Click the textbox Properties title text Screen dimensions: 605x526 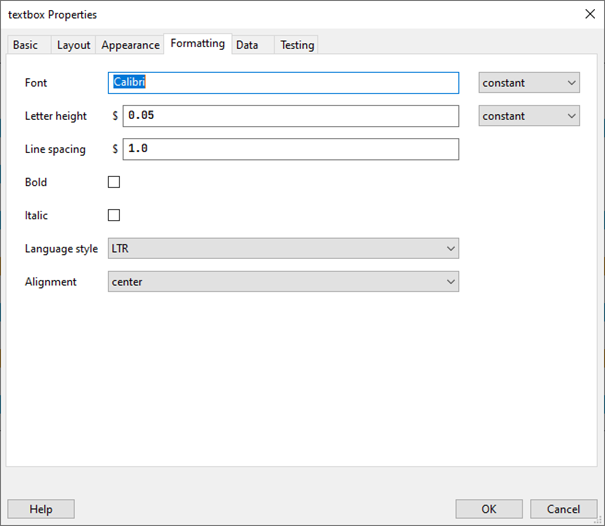52,15
